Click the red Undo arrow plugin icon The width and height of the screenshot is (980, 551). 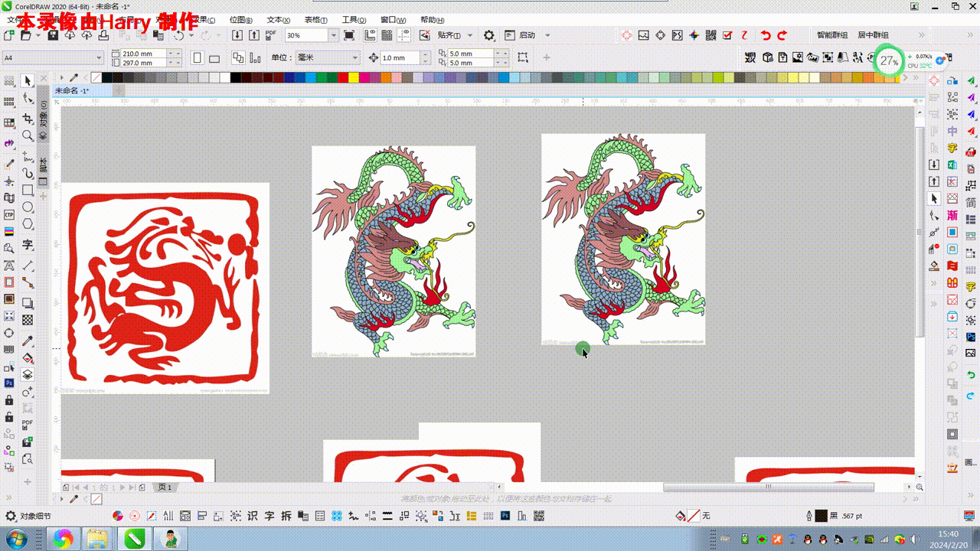(766, 35)
